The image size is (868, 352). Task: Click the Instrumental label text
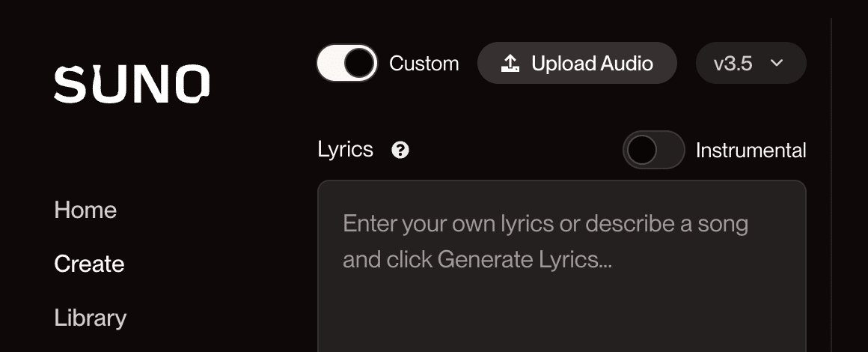click(x=751, y=151)
